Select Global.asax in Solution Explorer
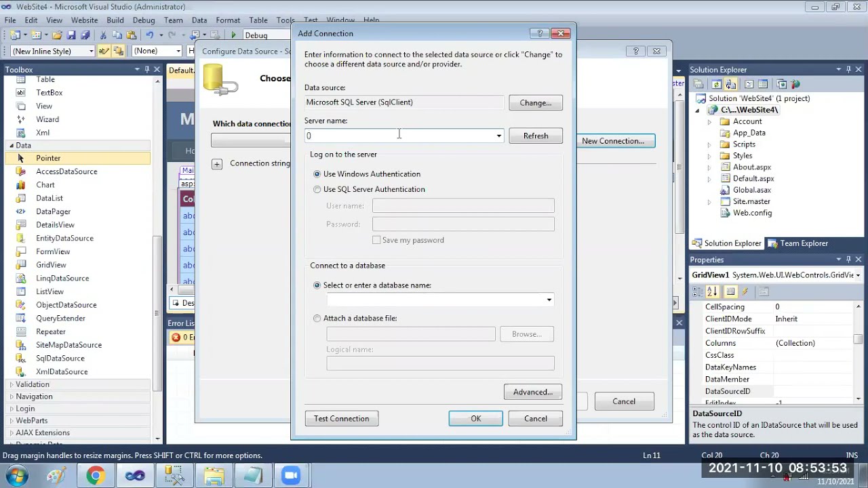This screenshot has height=488, width=868. pyautogui.click(x=751, y=190)
